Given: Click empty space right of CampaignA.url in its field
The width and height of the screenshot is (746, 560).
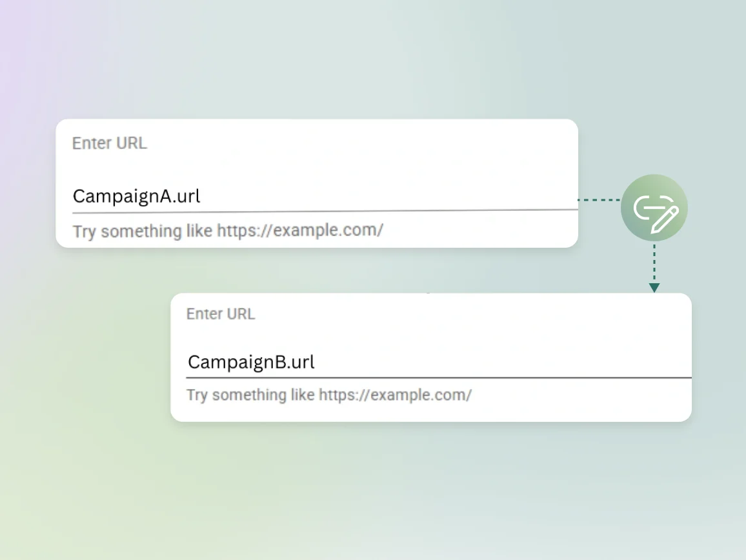Looking at the screenshot, I should pyautogui.click(x=387, y=195).
